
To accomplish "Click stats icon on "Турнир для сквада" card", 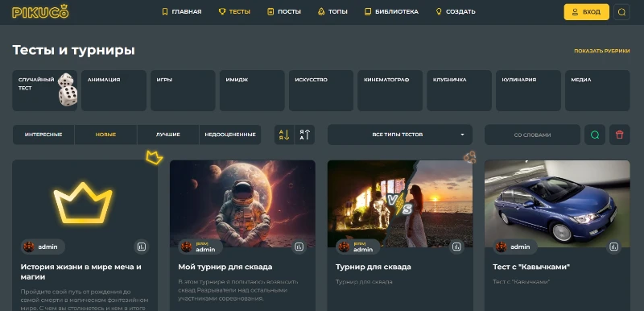I will [456, 247].
